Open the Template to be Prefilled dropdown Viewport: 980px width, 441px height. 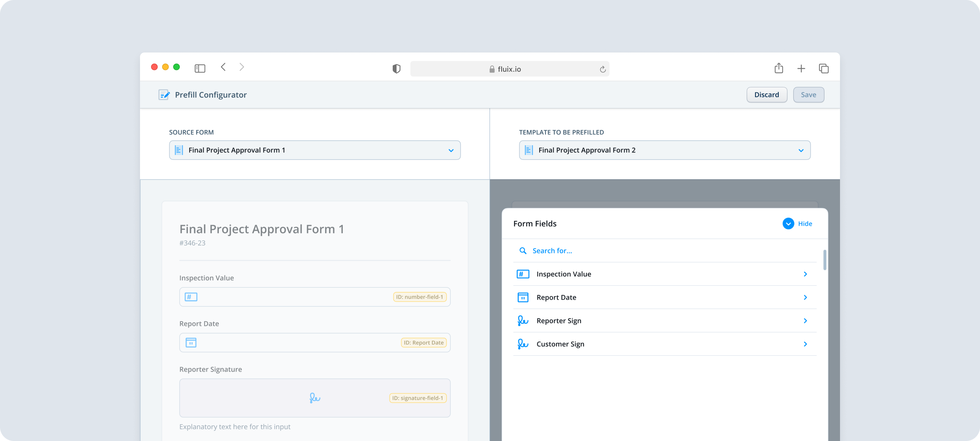tap(801, 150)
